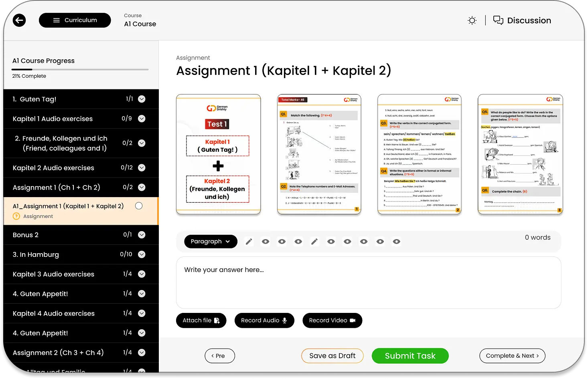This screenshot has width=588, height=379.
Task: Click the file icon in Attach file
Action: [217, 321]
